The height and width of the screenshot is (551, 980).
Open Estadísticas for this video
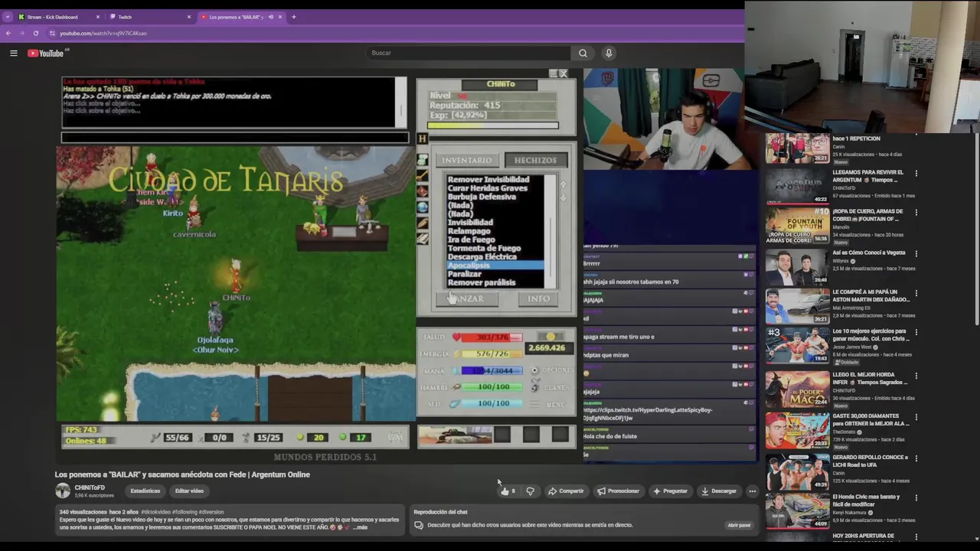click(x=145, y=491)
